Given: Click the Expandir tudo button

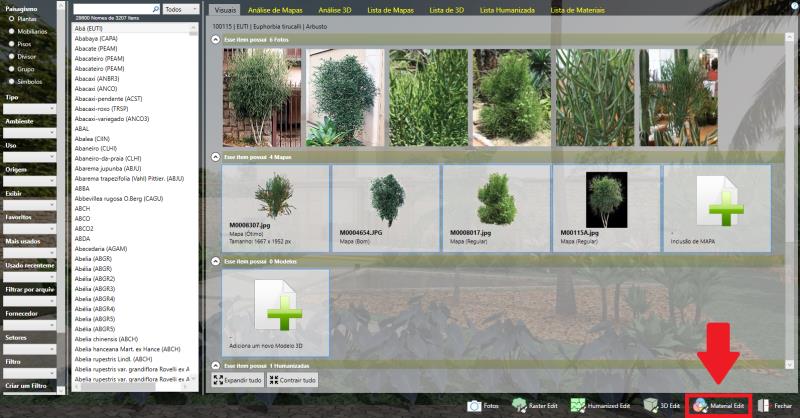Looking at the screenshot, I should (238, 380).
